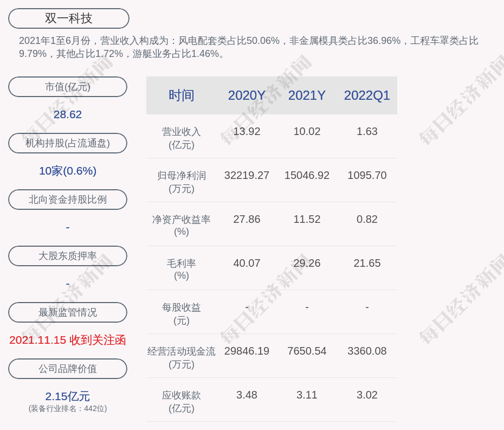504x430 pixels.
Task: Click the 归母净利润(万元) row label
Action: coord(181,182)
